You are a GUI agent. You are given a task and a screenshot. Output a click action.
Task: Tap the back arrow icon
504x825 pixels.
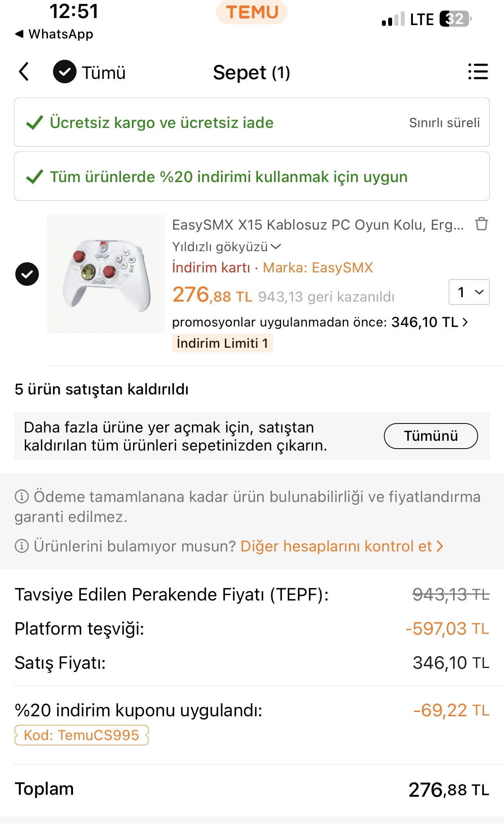(24, 72)
